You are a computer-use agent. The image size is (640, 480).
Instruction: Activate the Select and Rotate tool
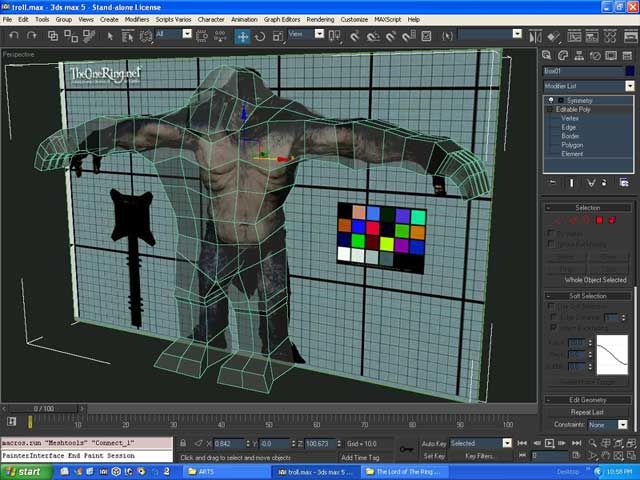(x=260, y=37)
